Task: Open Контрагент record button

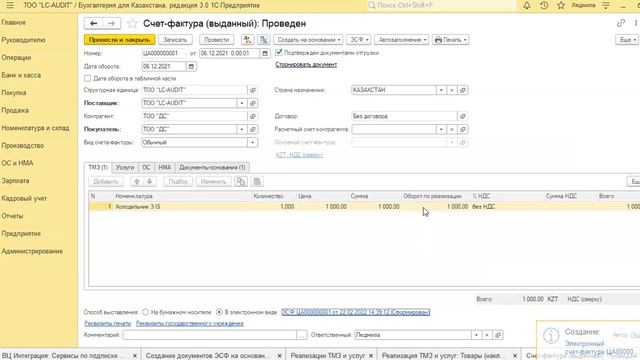Action: [x=253, y=116]
